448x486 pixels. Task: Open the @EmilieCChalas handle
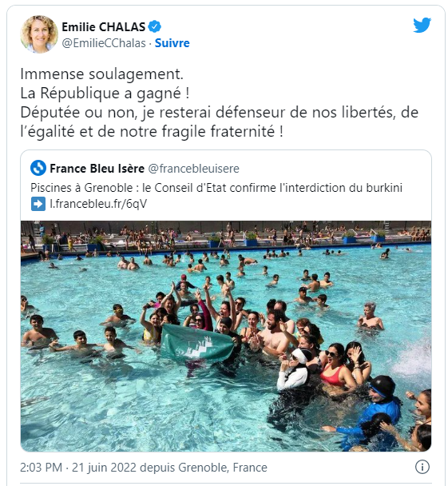[x=104, y=43]
